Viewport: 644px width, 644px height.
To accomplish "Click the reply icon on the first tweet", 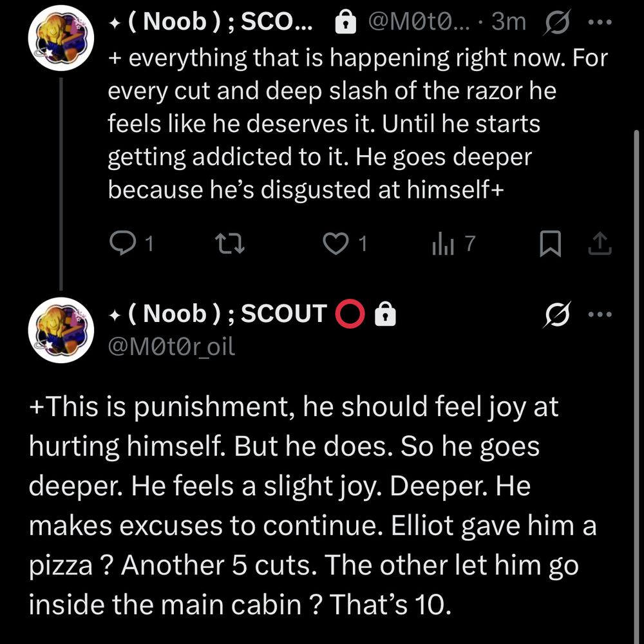I will pos(120,243).
